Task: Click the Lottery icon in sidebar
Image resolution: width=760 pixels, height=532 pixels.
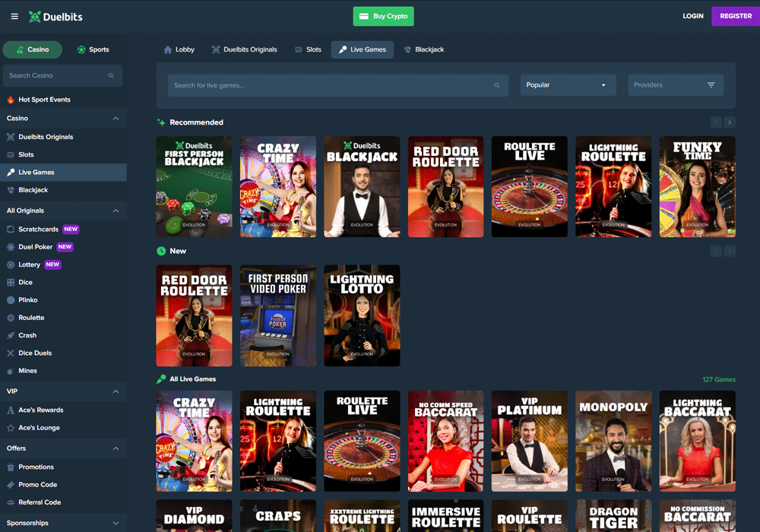Action: pyautogui.click(x=11, y=264)
